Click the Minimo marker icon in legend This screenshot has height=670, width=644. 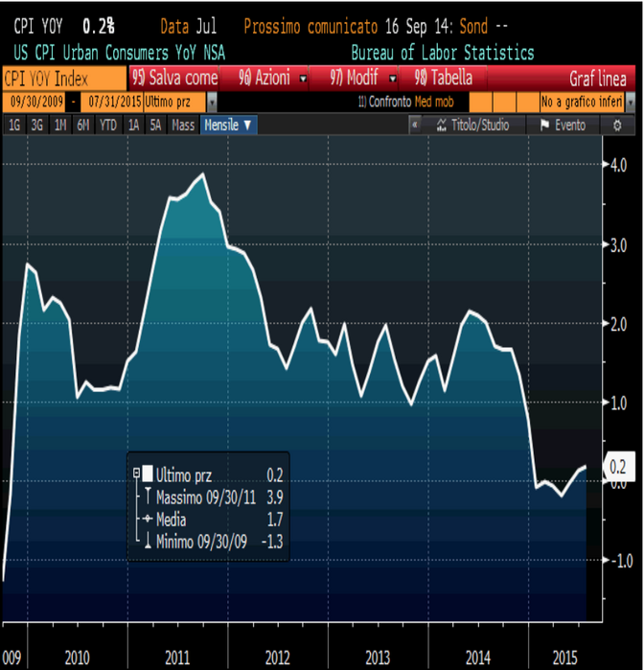pos(147,543)
